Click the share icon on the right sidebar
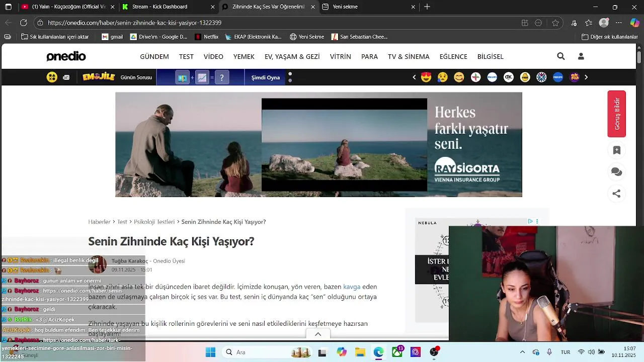This screenshot has height=362, width=644. pos(616,194)
